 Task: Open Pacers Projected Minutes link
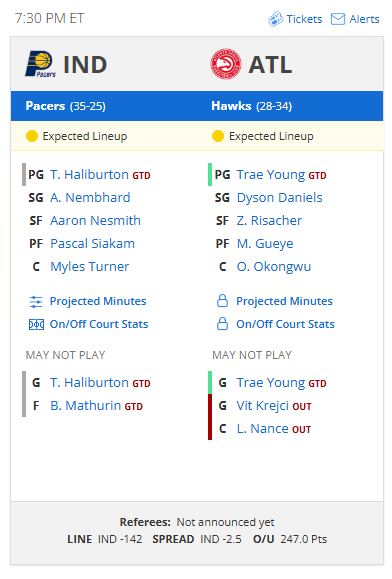[98, 301]
